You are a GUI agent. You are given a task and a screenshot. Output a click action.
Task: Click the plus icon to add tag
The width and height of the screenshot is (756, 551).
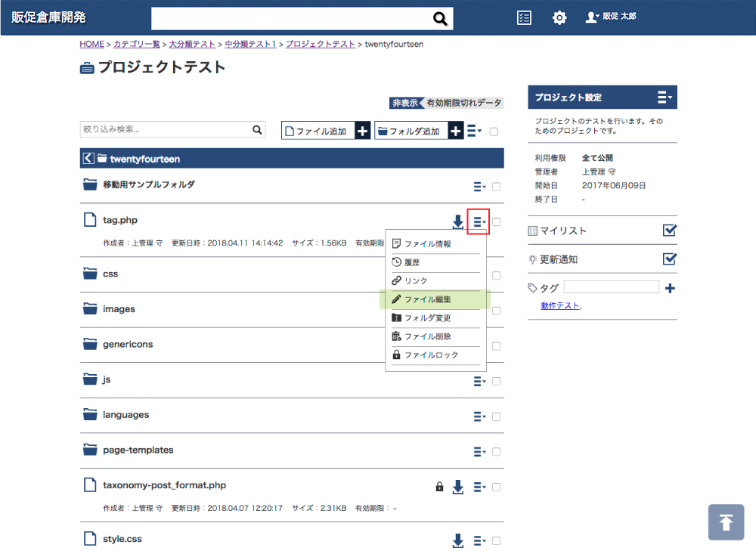[x=670, y=288]
